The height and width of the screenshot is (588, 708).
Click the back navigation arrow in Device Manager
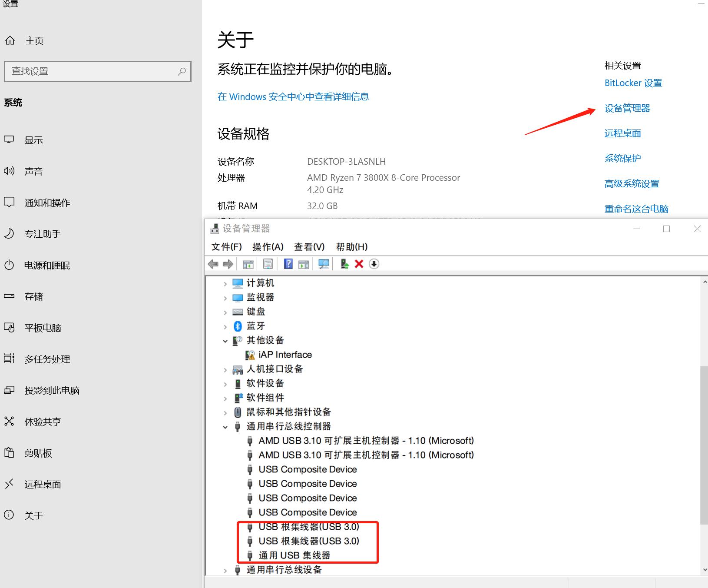(x=213, y=264)
